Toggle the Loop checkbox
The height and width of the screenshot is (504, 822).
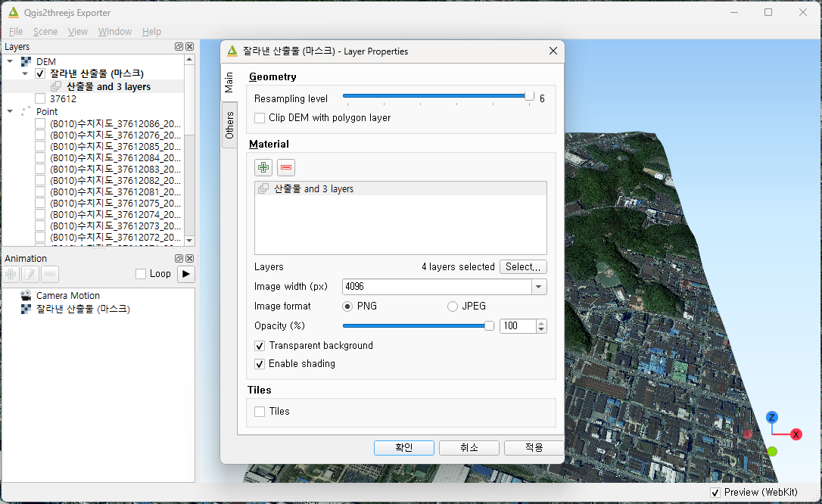click(141, 274)
